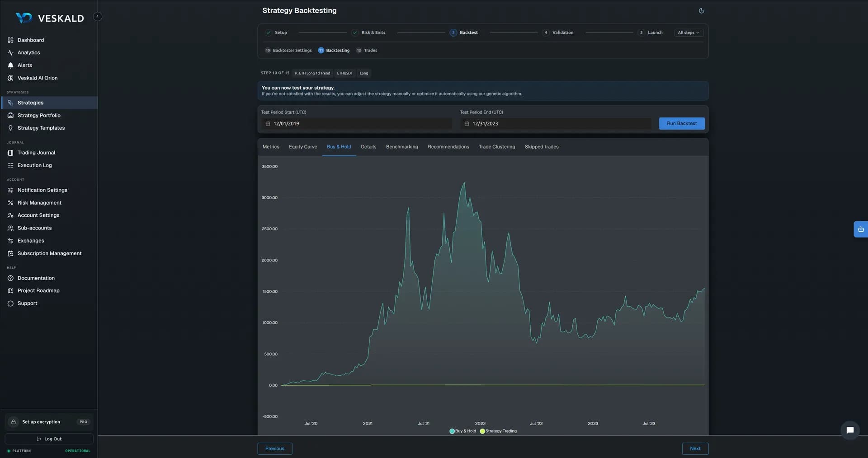Open Alerts bell icon
This screenshot has height=458, width=868.
(x=10, y=65)
